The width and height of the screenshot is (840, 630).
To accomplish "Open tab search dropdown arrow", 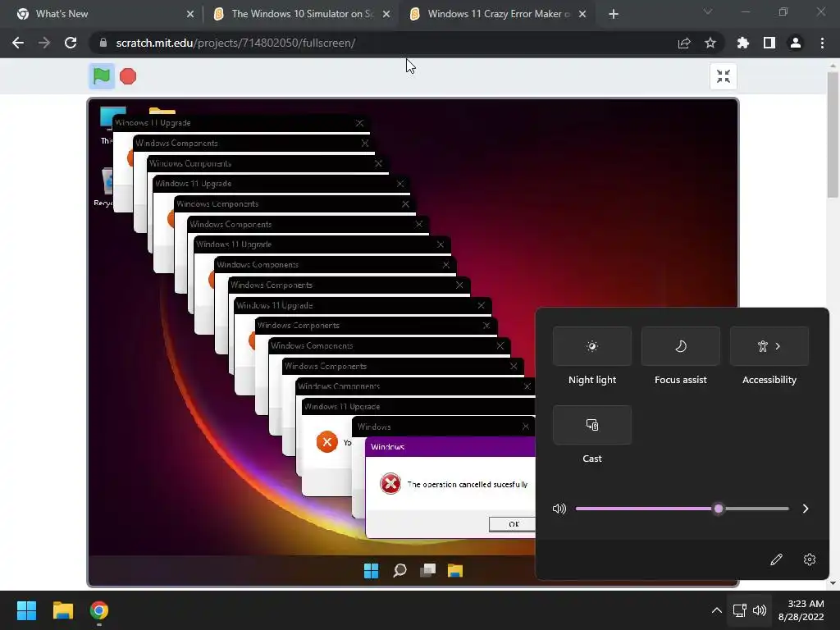I will point(708,11).
